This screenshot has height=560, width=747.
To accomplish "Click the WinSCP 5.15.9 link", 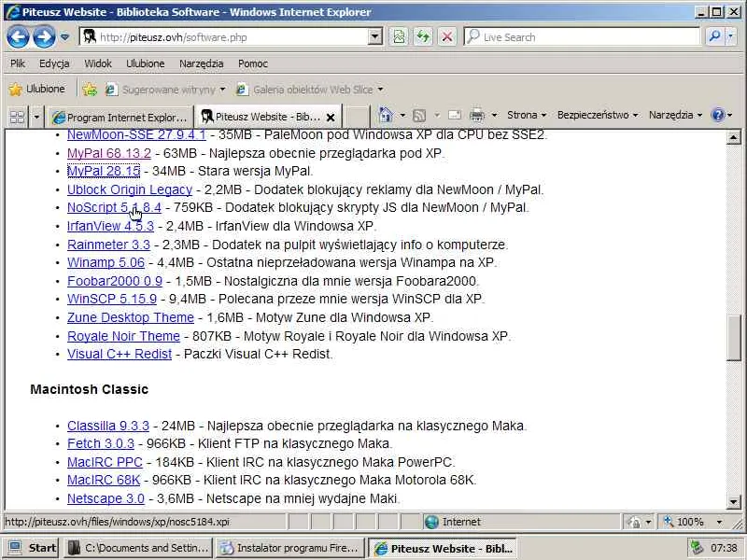I will [x=112, y=299].
